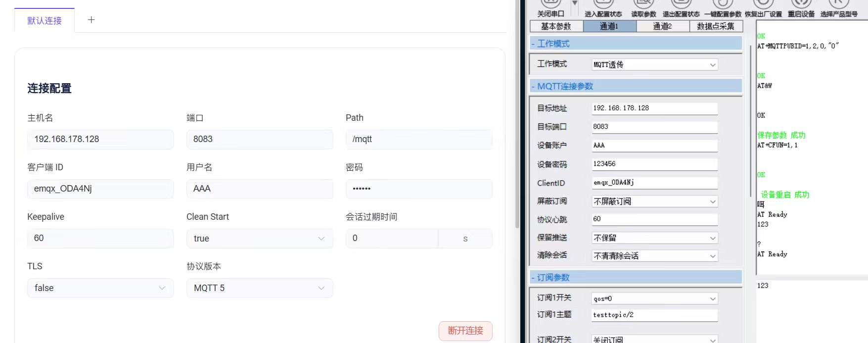Open the 工作模式 MQTT透传 combo box
Screen dimensions: 868x343
pyautogui.click(x=654, y=65)
